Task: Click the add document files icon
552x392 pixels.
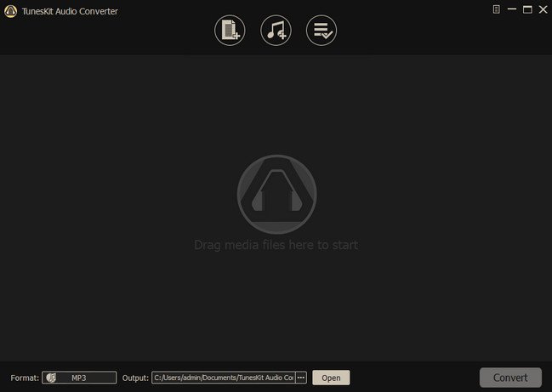Action: point(230,31)
